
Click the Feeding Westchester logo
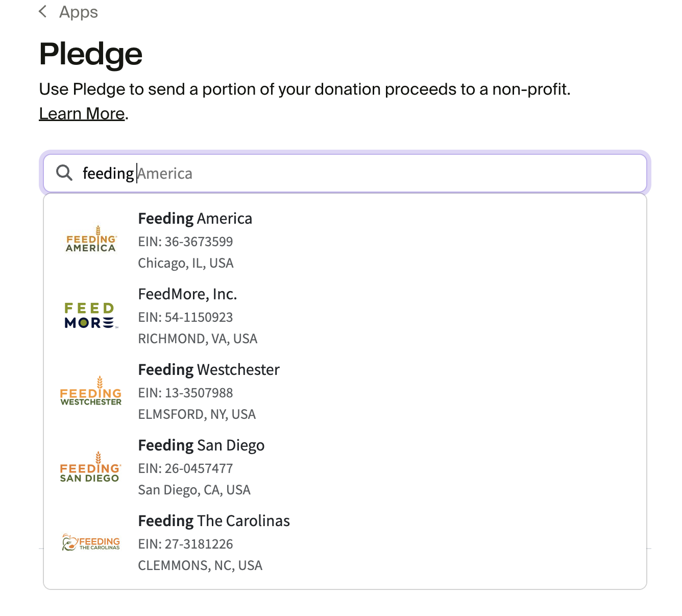coord(91,391)
